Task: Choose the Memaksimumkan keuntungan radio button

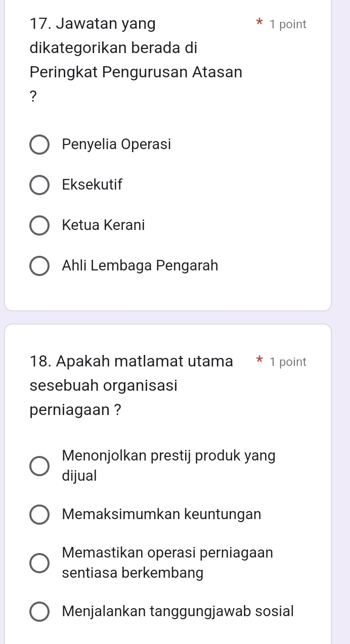Action: point(40,515)
